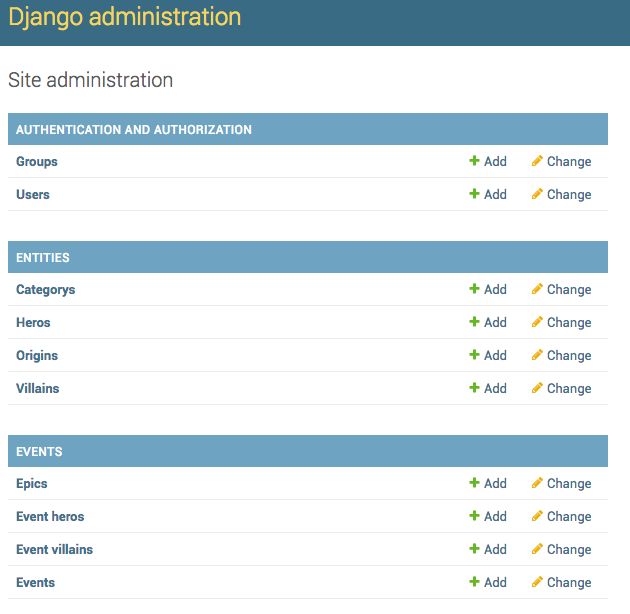The width and height of the screenshot is (630, 614).
Task: Open the Users model link
Action: point(33,194)
